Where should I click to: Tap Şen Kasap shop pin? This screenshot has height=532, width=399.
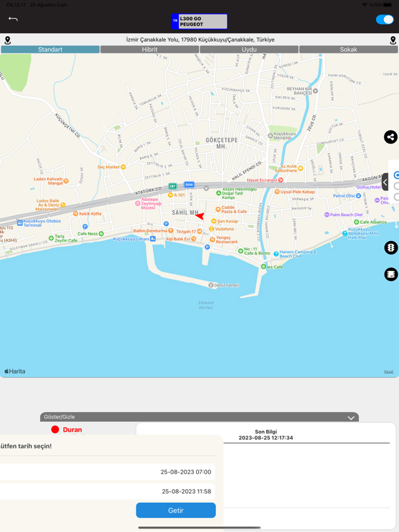click(214, 221)
